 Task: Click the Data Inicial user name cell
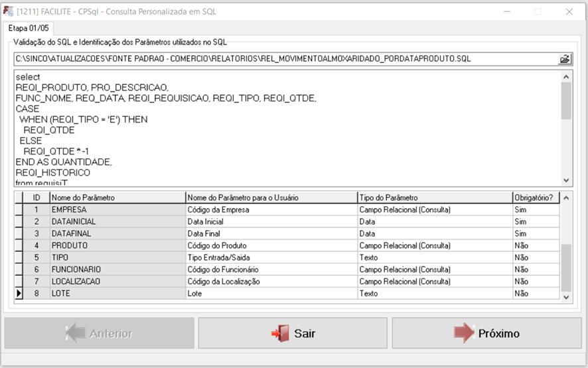271,221
